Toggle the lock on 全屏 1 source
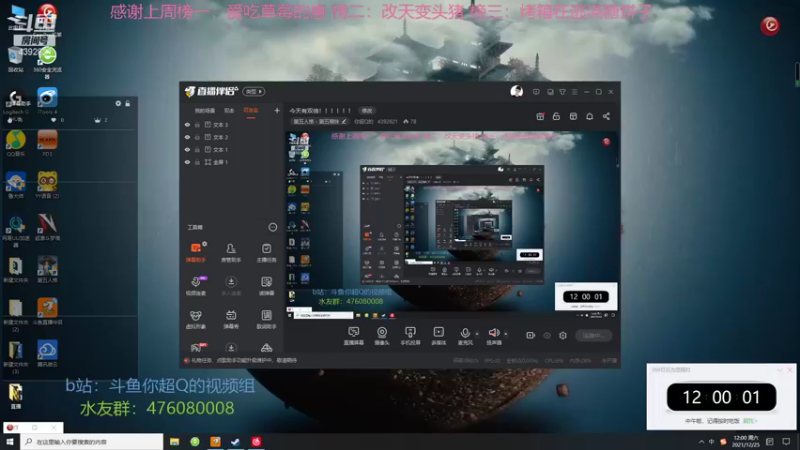The width and height of the screenshot is (800, 450). click(197, 162)
